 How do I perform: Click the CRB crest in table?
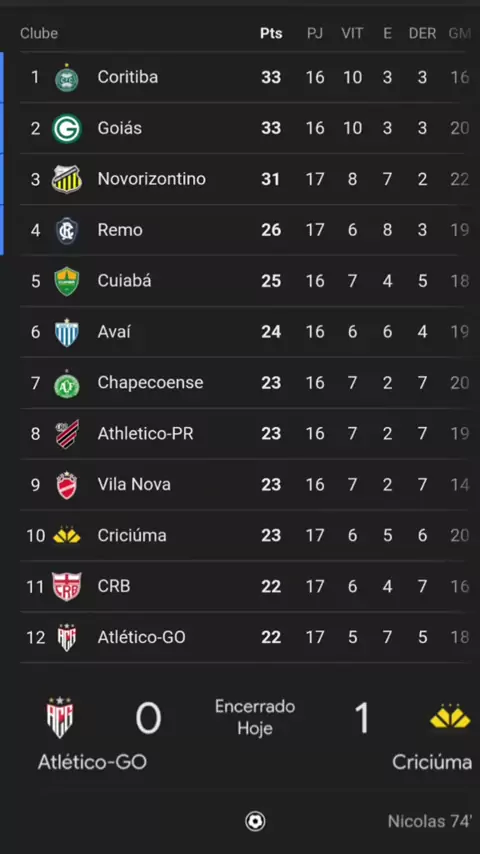click(x=66, y=587)
